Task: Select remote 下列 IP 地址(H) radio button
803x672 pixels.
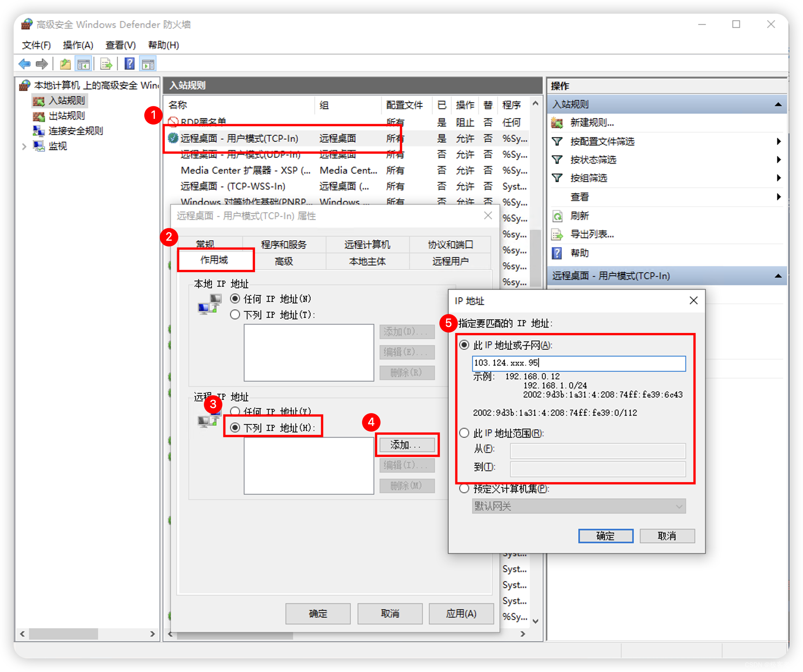Action: pos(235,427)
